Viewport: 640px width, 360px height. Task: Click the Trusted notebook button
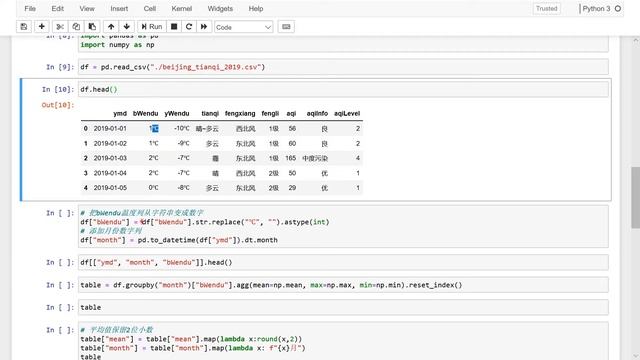pyautogui.click(x=547, y=9)
